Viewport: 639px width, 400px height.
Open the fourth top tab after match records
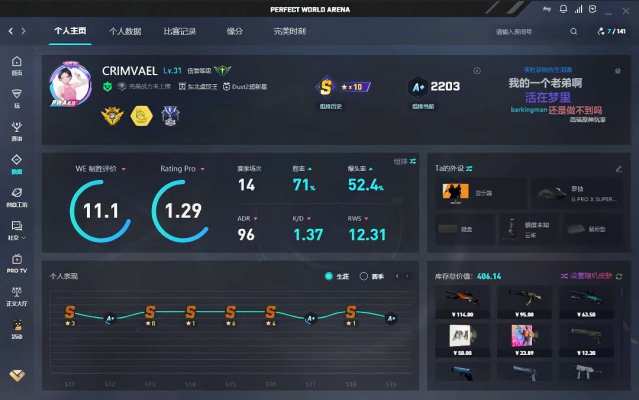pyautogui.click(x=235, y=31)
